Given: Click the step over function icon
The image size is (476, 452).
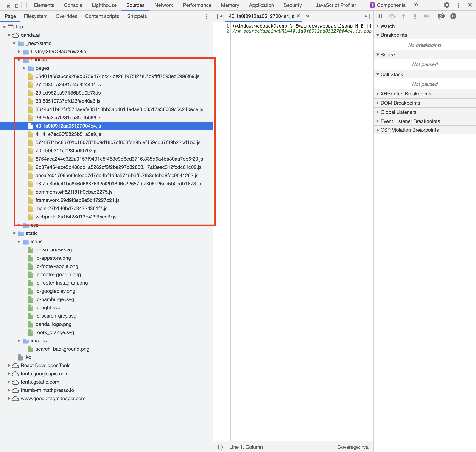Looking at the screenshot, I should click(392, 16).
